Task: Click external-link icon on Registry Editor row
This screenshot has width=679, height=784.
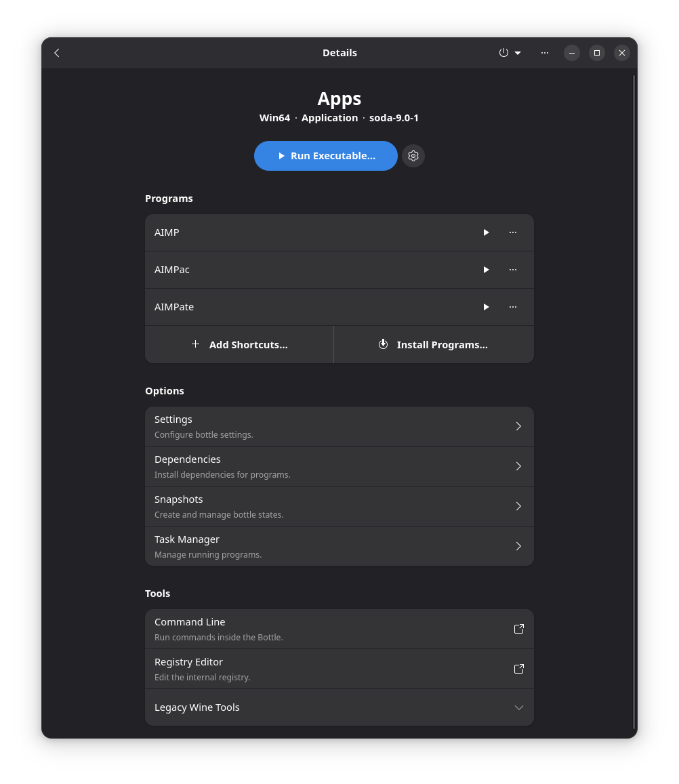Action: click(519, 669)
